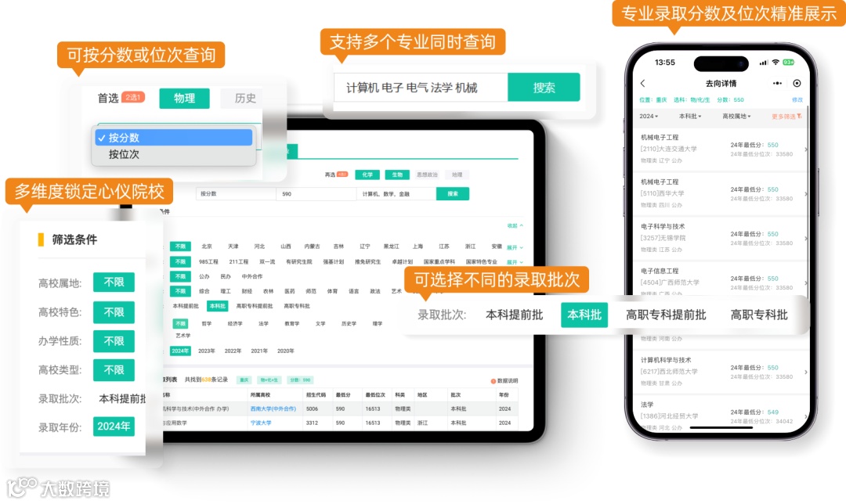The height and width of the screenshot is (504, 846).
Task: Toggle the 地理 subject on the tablet
Action: (x=457, y=175)
